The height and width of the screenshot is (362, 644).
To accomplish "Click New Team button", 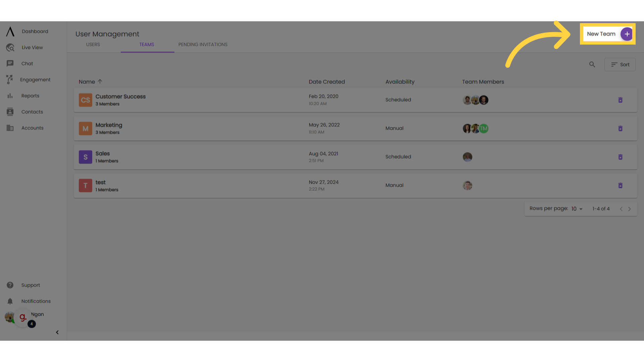I will point(608,34).
